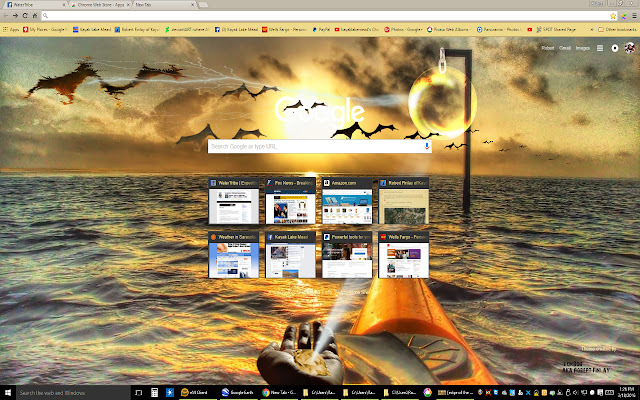Screen dimensions: 640x400
Task: Open the Kayak Lake Mead thumbnail tile
Action: click(x=291, y=255)
